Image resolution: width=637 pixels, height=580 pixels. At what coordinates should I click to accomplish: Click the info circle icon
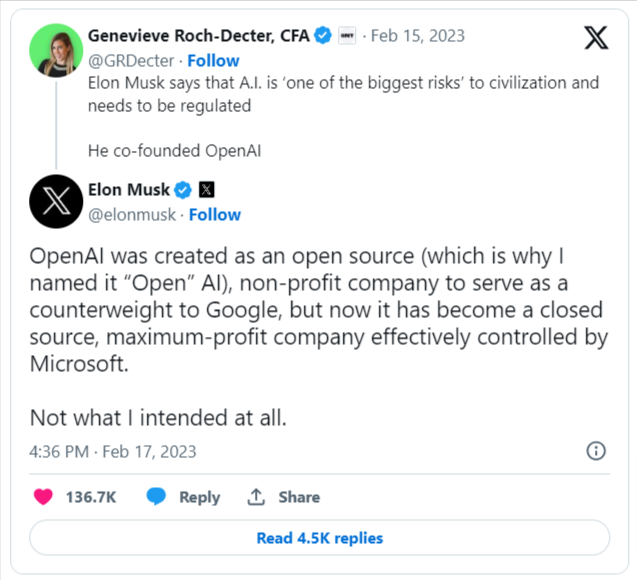595,450
